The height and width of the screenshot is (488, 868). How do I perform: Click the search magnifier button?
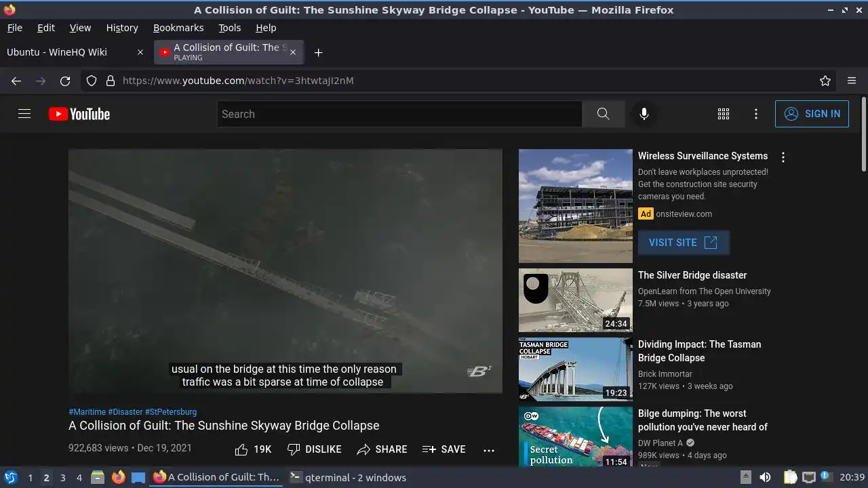(x=603, y=114)
